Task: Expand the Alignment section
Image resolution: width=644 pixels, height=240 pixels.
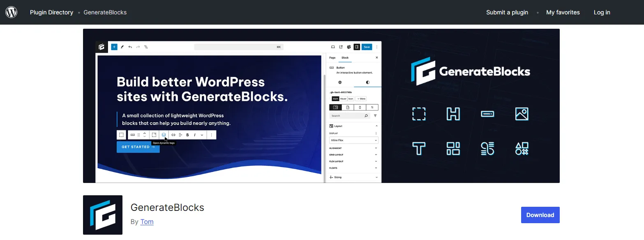Action: pyautogui.click(x=353, y=148)
